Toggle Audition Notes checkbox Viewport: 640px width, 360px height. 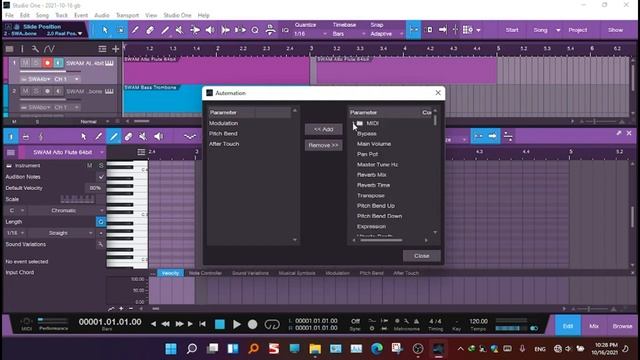(x=101, y=177)
